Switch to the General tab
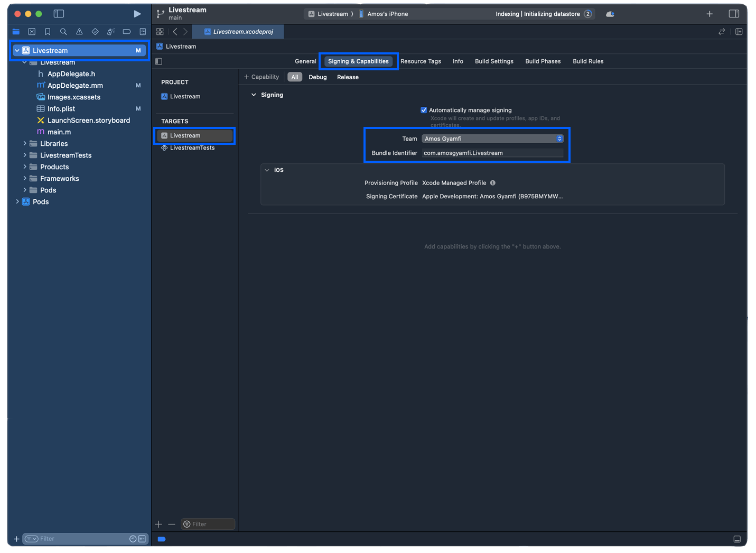Screen dimensions: 756x553 pyautogui.click(x=305, y=61)
